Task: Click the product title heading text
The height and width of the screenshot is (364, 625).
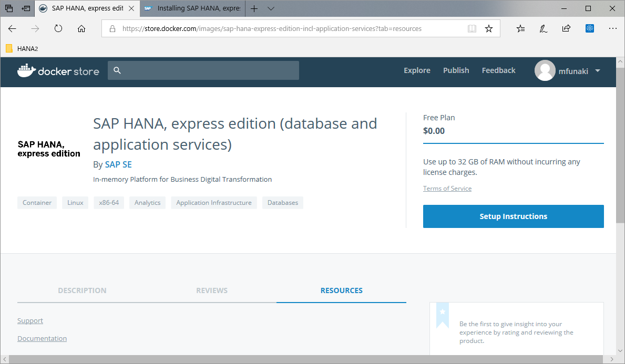Action: click(x=235, y=134)
